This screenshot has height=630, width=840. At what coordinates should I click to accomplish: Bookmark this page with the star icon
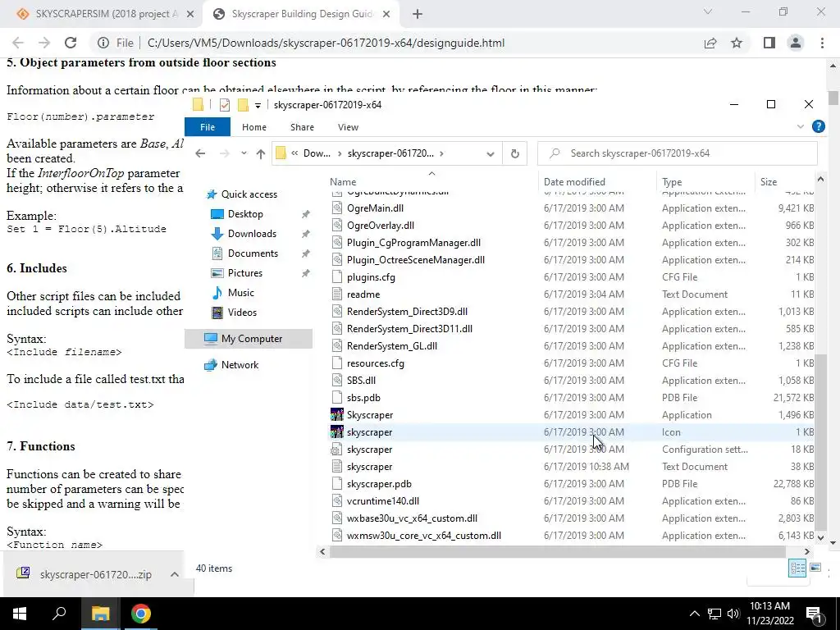[x=737, y=43]
